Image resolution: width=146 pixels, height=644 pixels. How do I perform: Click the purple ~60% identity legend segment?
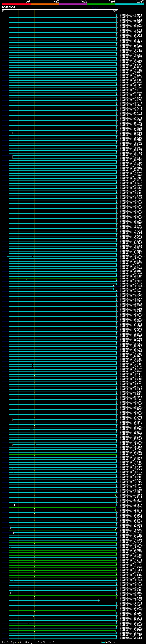(x=73, y=4)
